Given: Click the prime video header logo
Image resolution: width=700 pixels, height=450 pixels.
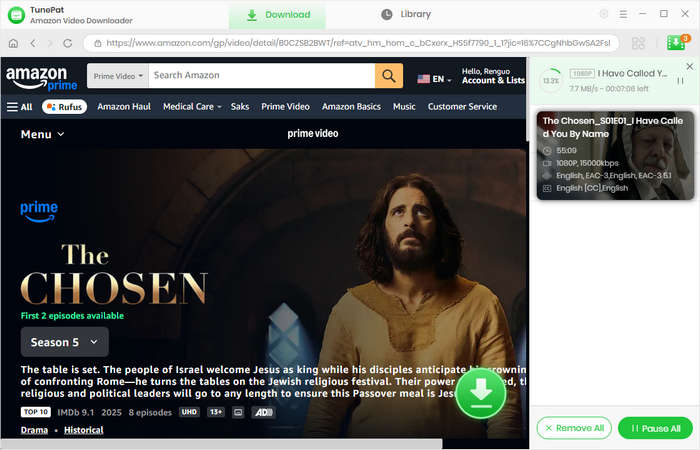Looking at the screenshot, I should (x=312, y=133).
